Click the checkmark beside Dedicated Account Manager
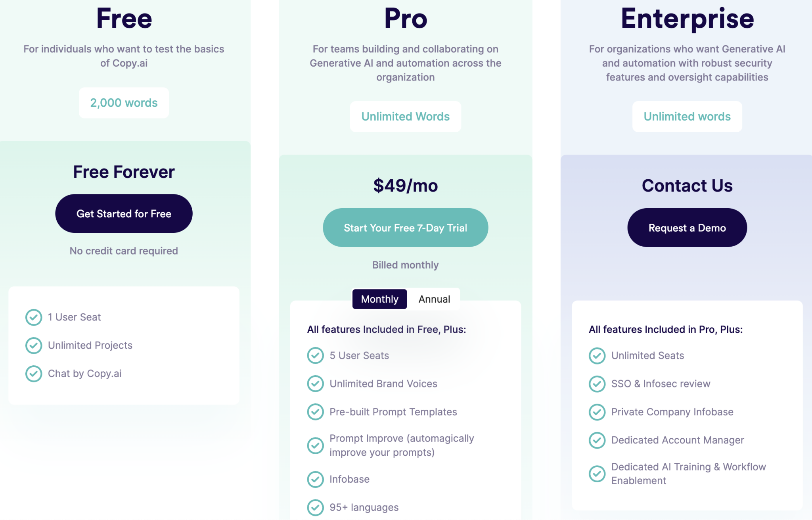The image size is (812, 520). pos(597,440)
